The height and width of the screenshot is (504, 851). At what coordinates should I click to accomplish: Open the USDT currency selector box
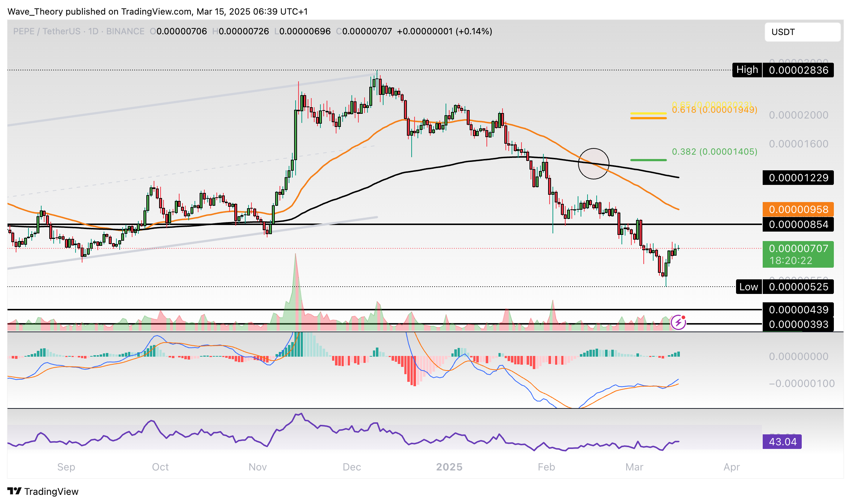tap(802, 32)
